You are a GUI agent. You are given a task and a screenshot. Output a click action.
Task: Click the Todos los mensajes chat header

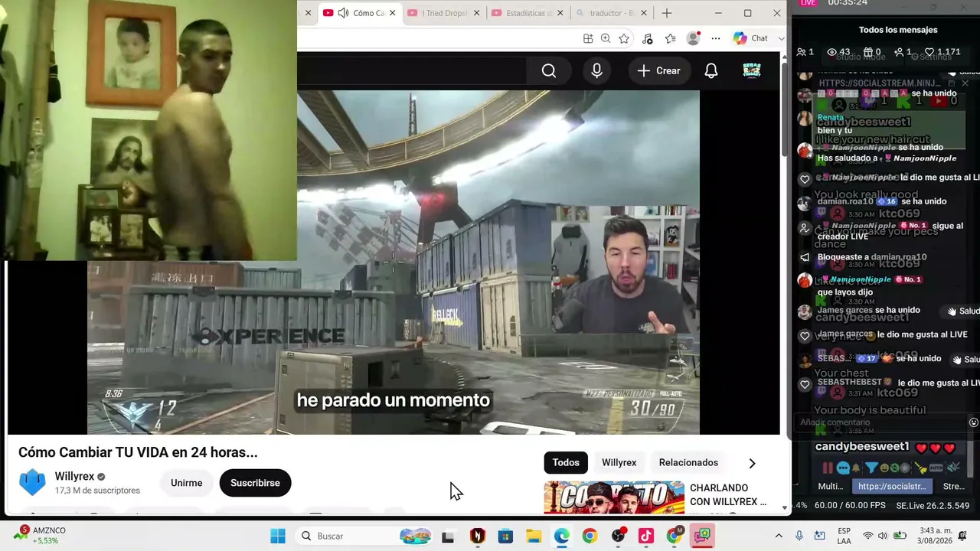coord(898,30)
